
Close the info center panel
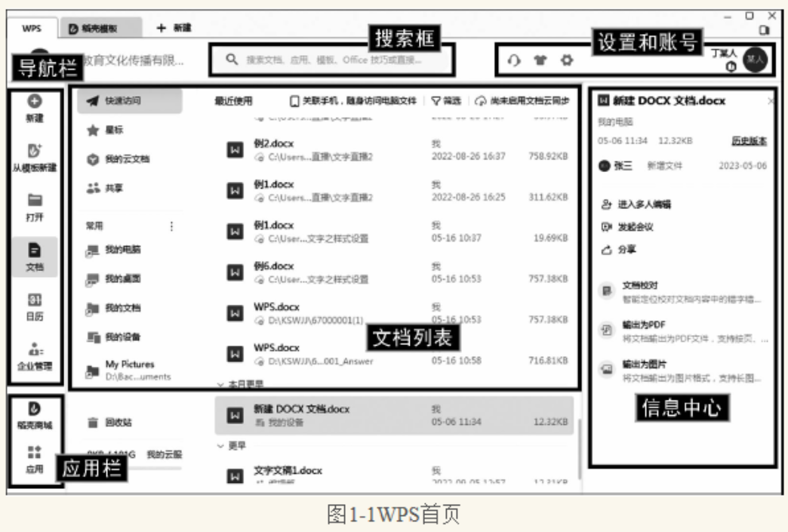coord(771,101)
